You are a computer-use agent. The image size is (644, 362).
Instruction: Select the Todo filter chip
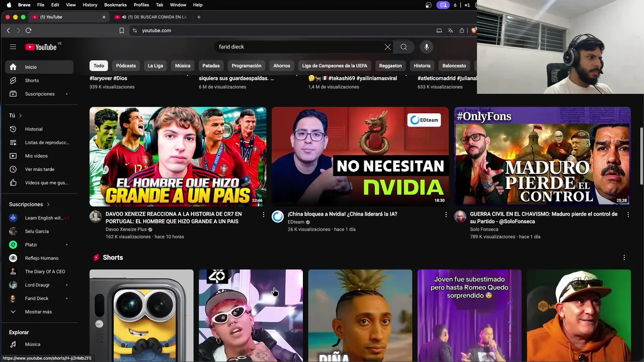[x=99, y=66]
